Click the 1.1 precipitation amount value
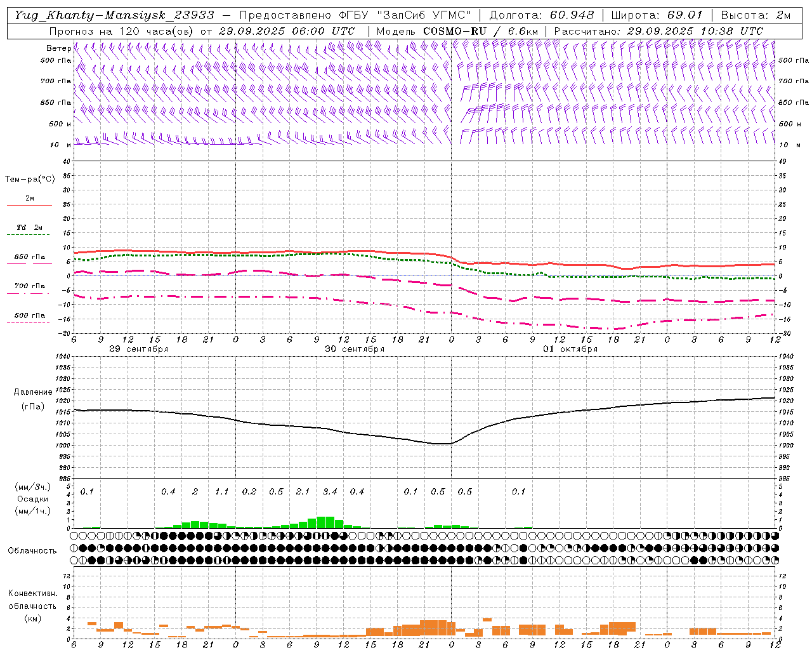The image size is (812, 650). click(x=221, y=492)
